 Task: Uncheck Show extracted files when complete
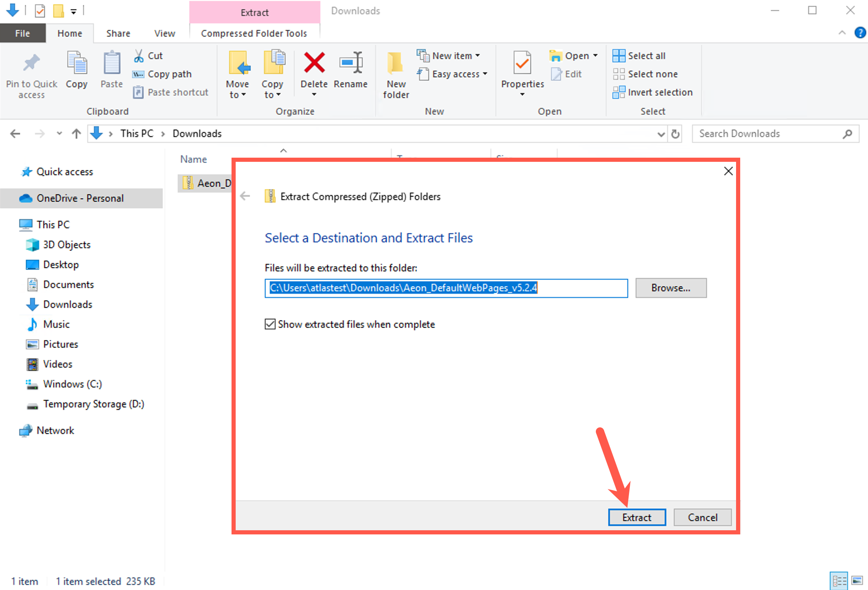click(x=270, y=324)
